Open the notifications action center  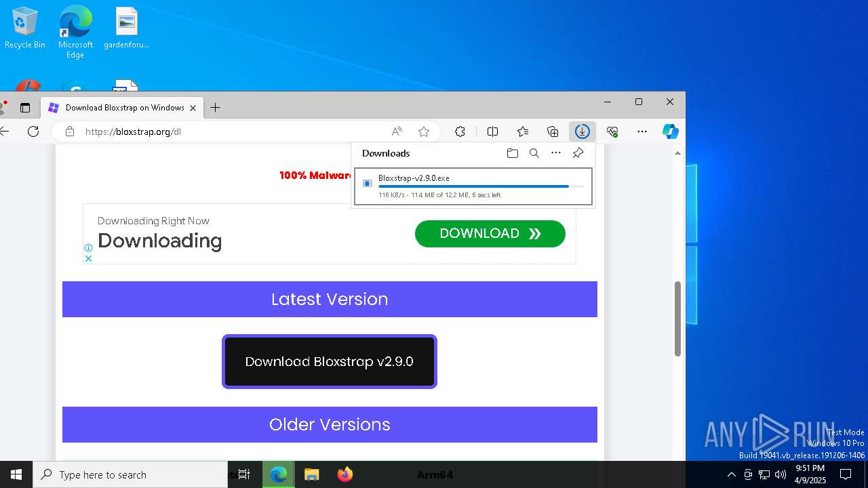coord(846,474)
